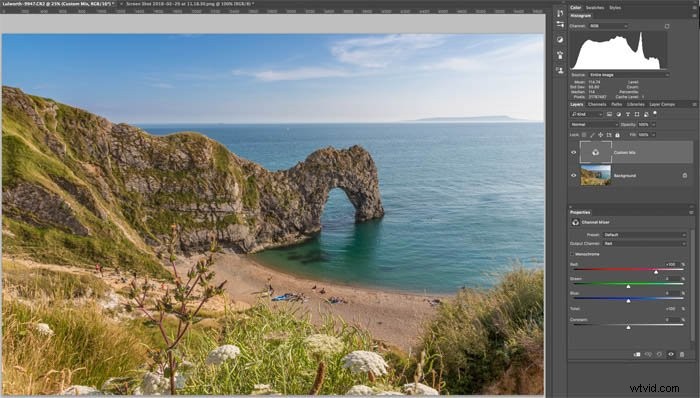Image resolution: width=700 pixels, height=398 pixels.
Task: Filter layers by type layer icon
Action: pyautogui.click(x=628, y=114)
